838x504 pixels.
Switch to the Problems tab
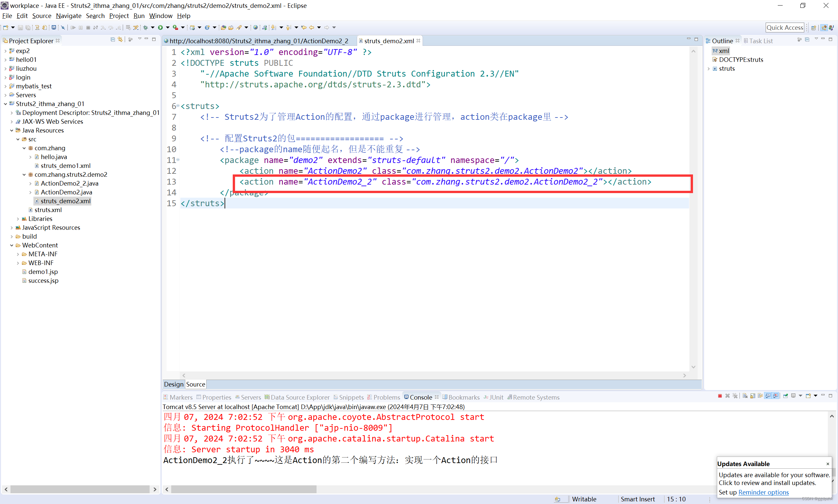384,397
